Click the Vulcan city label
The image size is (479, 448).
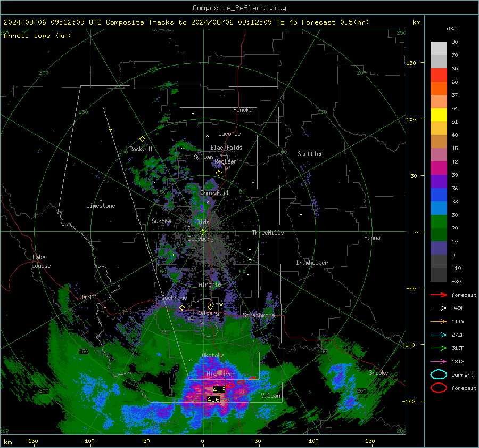(x=271, y=396)
